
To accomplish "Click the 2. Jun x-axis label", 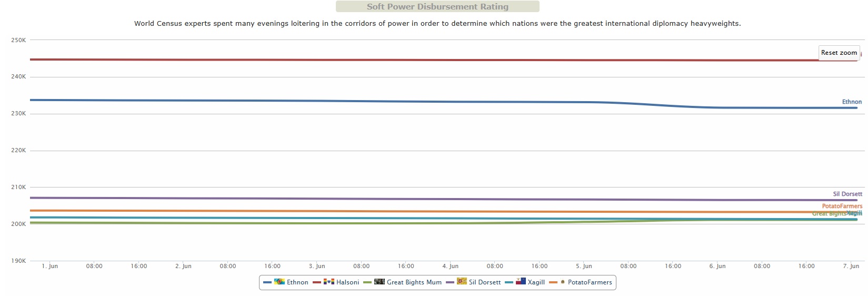I will [183, 267].
